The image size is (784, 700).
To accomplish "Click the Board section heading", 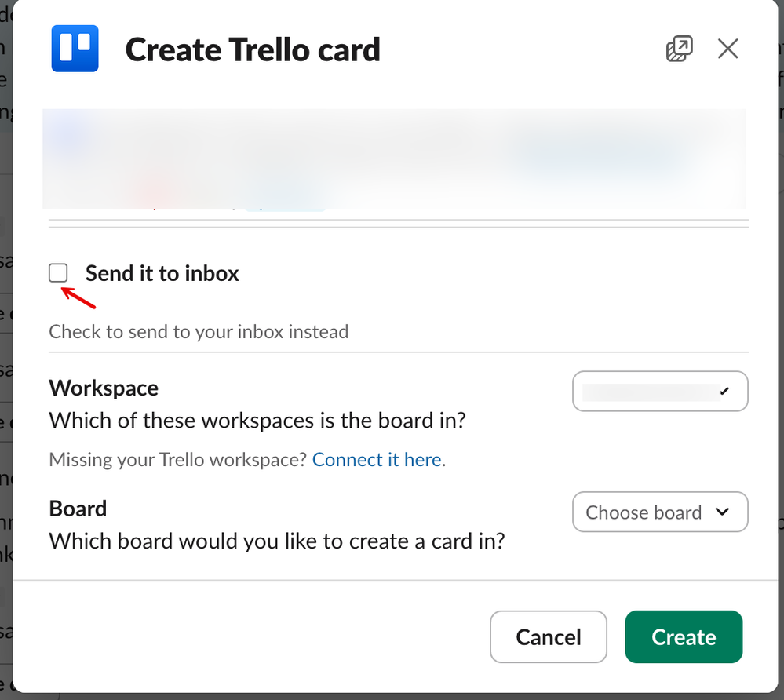I will tap(78, 509).
